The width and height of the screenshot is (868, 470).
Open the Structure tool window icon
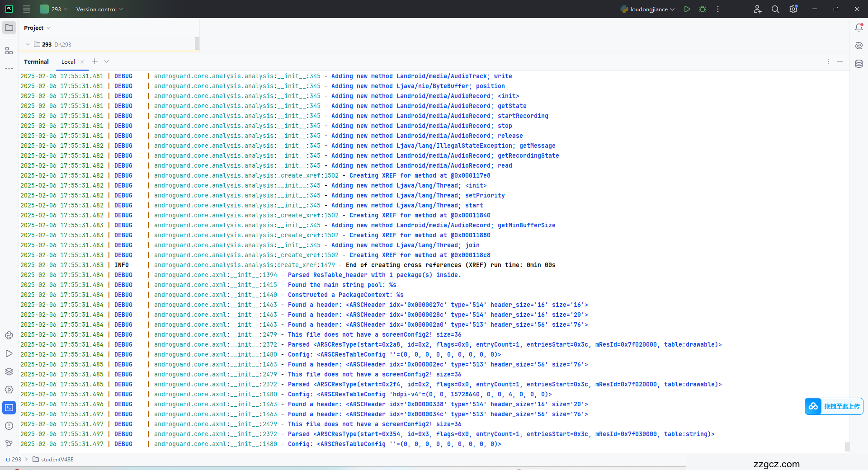[9, 51]
